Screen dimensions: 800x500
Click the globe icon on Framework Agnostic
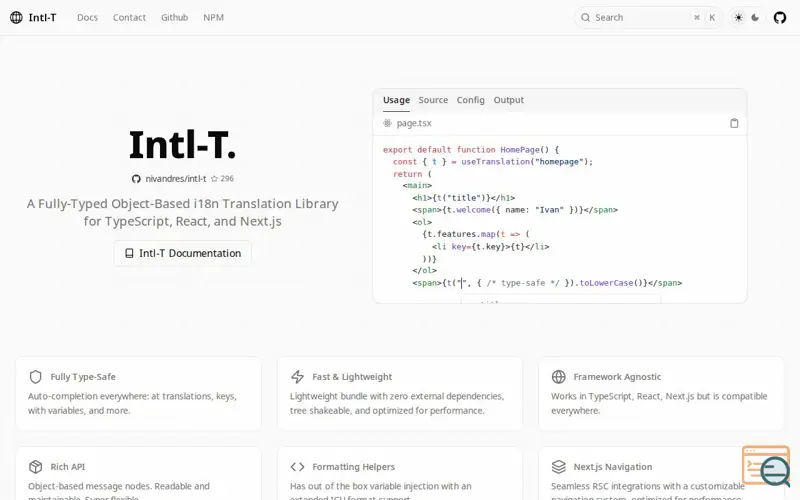click(x=559, y=377)
